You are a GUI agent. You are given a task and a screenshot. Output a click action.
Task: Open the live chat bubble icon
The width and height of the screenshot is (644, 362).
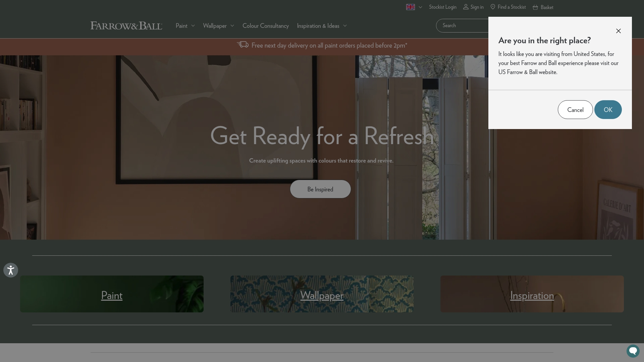[633, 351]
